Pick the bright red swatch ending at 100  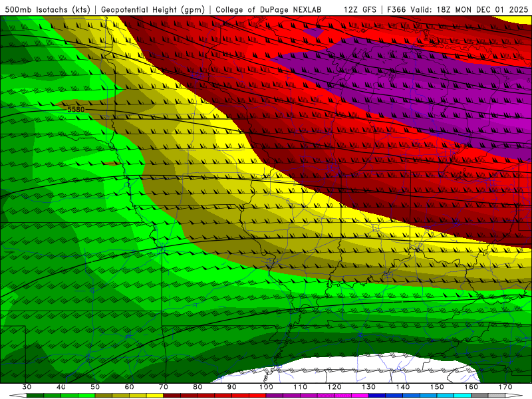pos(257,396)
